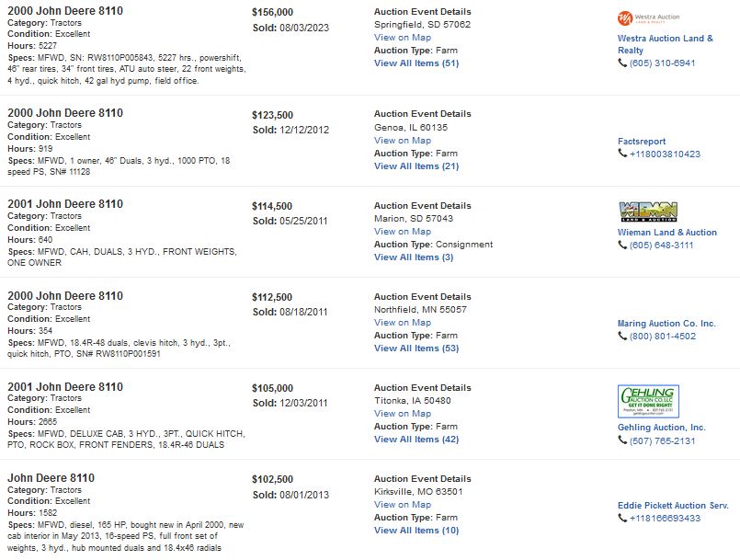This screenshot has width=740, height=560.
Task: Click the Gehling Auction logo thumbnail
Action: 648,401
